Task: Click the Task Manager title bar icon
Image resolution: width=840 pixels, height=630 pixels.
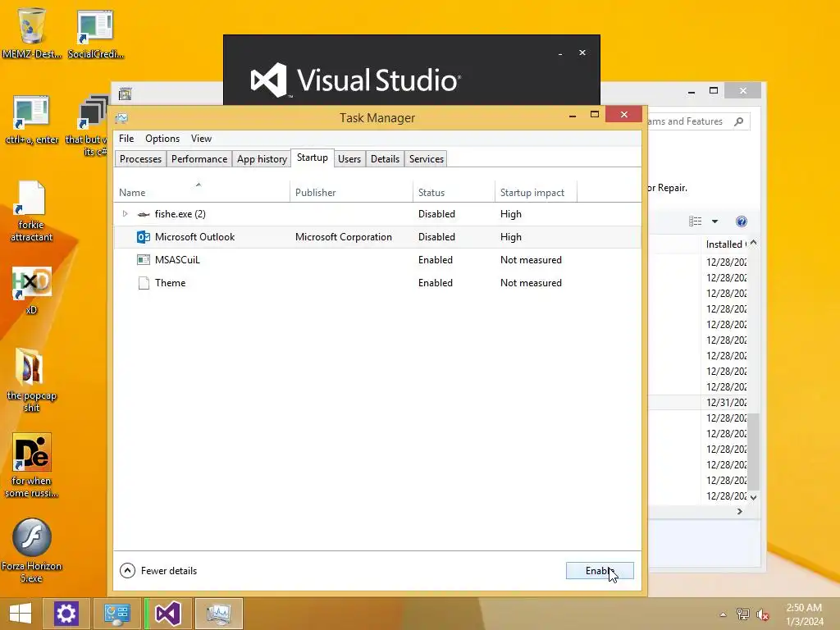Action: 121,118
